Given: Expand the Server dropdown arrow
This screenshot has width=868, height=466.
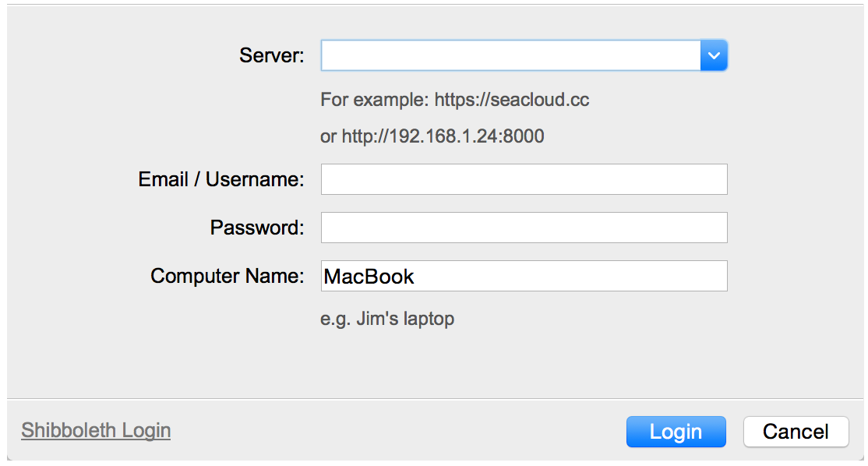Looking at the screenshot, I should [714, 55].
